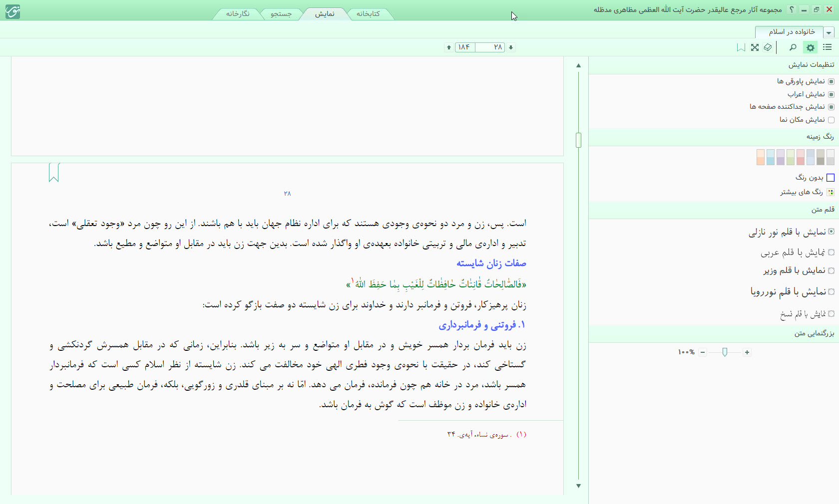Uncheck the نمایش پاورقی ها checkbox

831,81
